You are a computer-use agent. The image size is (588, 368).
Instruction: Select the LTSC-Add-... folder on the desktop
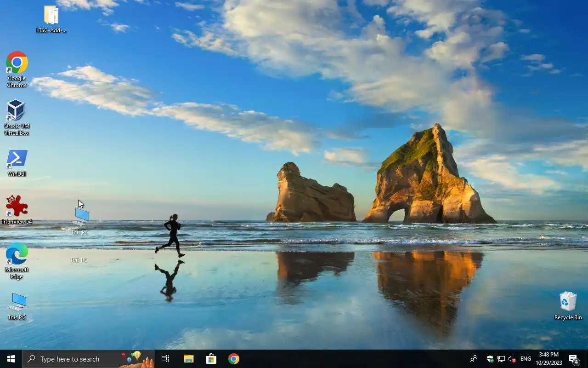coord(51,19)
